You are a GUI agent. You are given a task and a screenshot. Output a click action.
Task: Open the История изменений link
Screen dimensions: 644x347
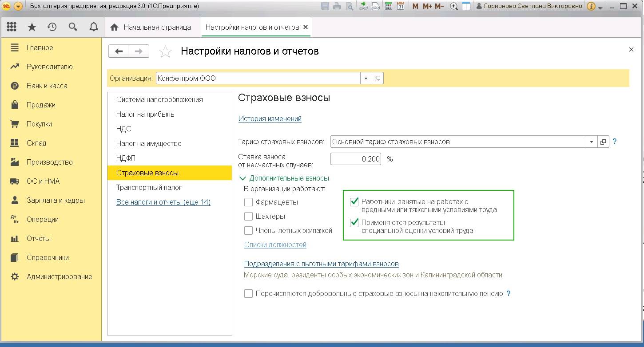pyautogui.click(x=270, y=118)
